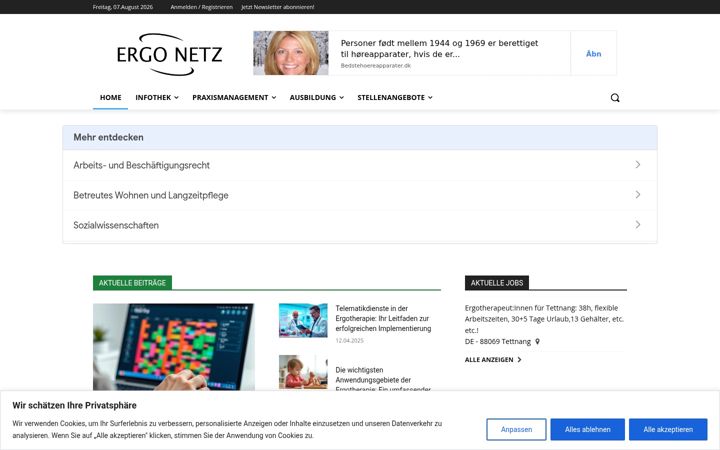Viewport: 720px width, 450px height.
Task: Open Telematikdienste in der Ergotherapie article
Action: coord(383,318)
